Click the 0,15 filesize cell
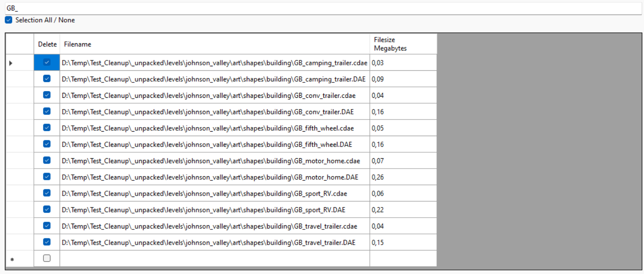644x274 pixels. pos(403,242)
